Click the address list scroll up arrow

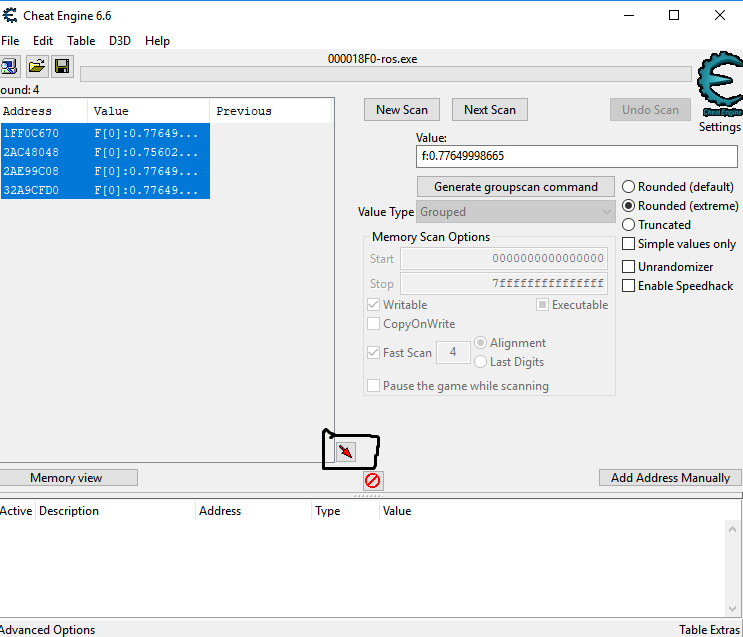(733, 528)
